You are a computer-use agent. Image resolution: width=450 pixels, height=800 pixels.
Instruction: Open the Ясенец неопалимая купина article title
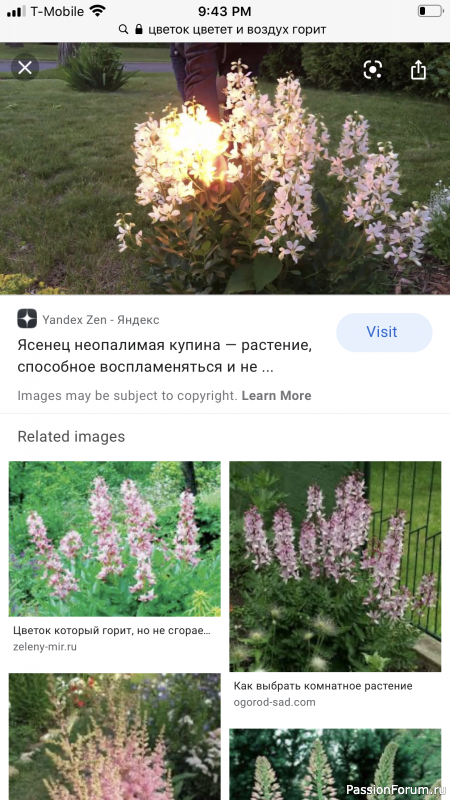(164, 356)
